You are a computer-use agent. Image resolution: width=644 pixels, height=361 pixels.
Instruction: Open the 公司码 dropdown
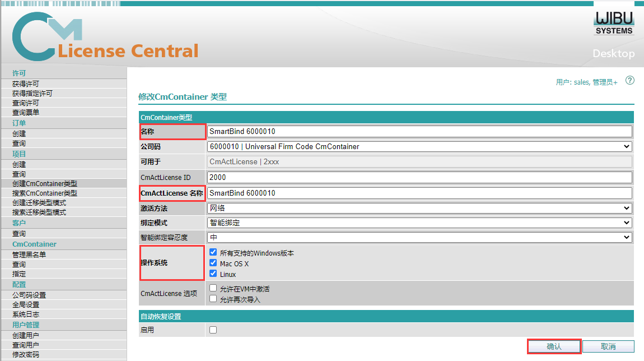pos(419,146)
